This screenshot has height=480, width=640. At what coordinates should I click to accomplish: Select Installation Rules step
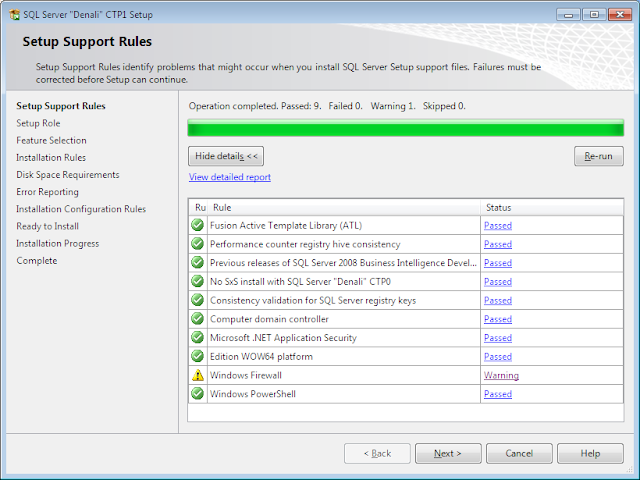(x=51, y=158)
